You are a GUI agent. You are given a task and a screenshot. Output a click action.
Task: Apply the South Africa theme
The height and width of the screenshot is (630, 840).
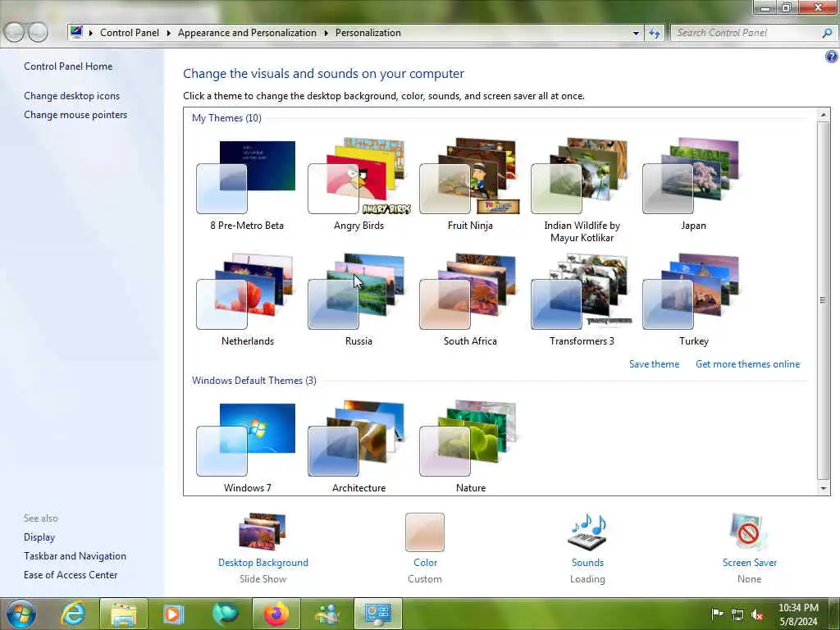point(470,300)
